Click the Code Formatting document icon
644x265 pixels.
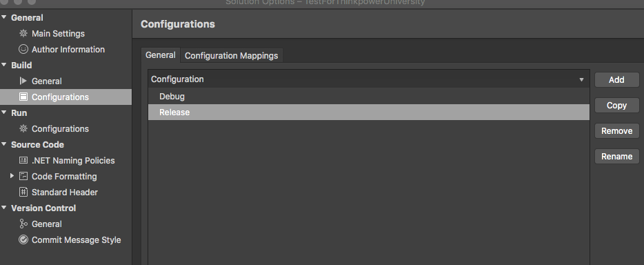pos(23,176)
